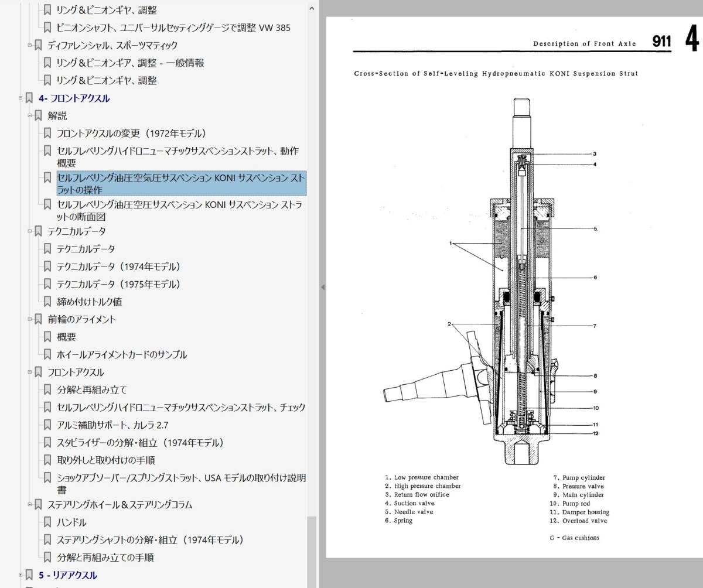703x588 pixels.
Task: Open 取り外しと取り付けの手順 bookmark
Action: [105, 460]
